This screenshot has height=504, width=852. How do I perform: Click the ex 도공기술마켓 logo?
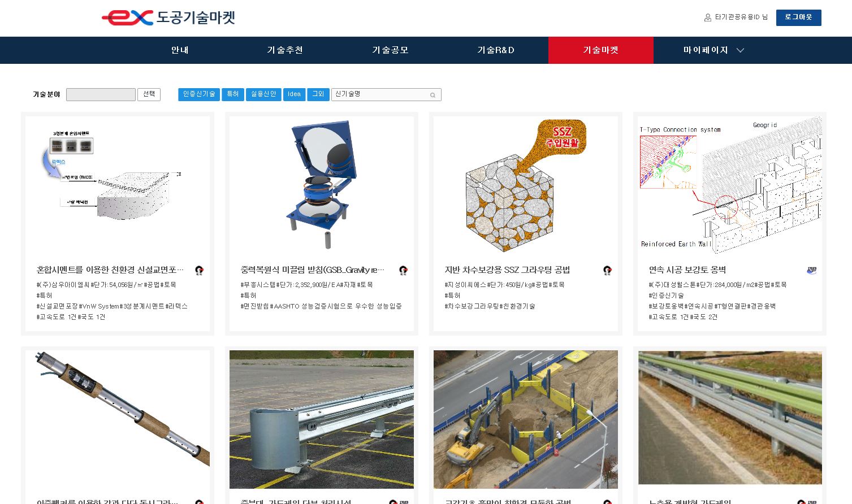(168, 18)
